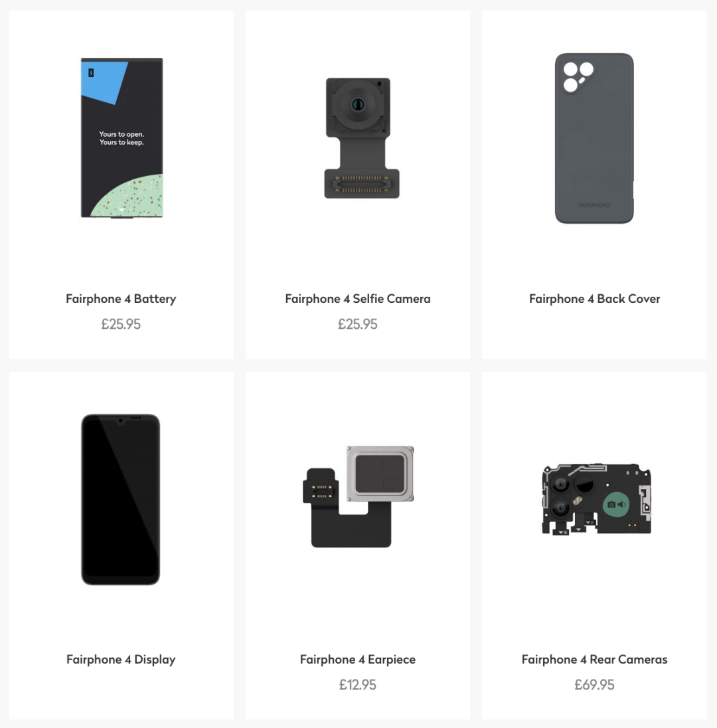This screenshot has height=728, width=717.
Task: Open the Fairphone 4 Rear Cameras title
Action: (594, 660)
